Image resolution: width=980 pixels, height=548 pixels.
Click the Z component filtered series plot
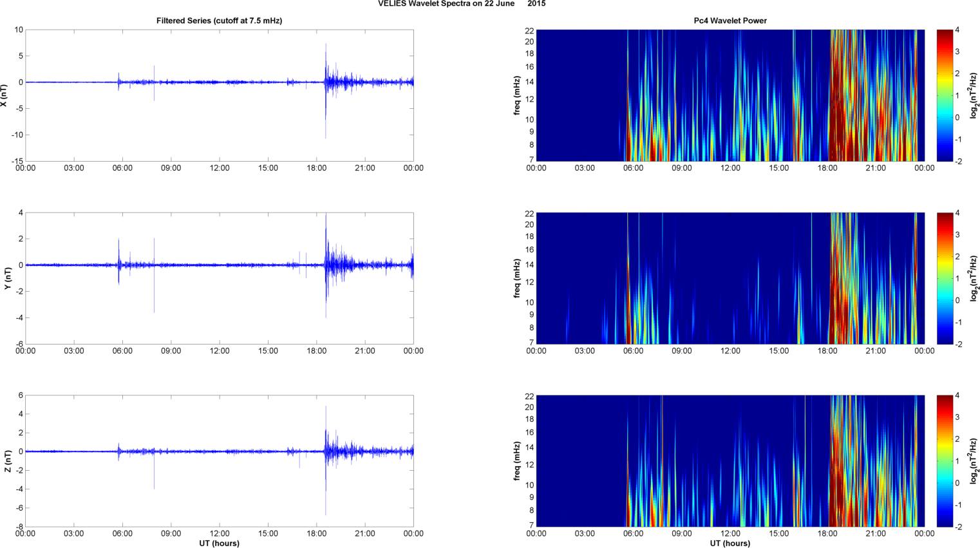(x=219, y=461)
